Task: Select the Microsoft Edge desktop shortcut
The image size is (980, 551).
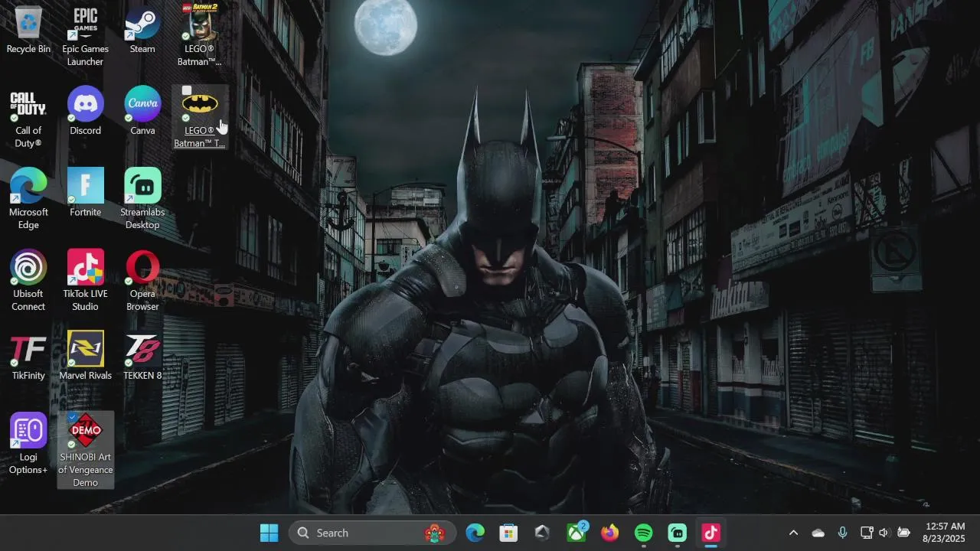Action: pos(28,199)
